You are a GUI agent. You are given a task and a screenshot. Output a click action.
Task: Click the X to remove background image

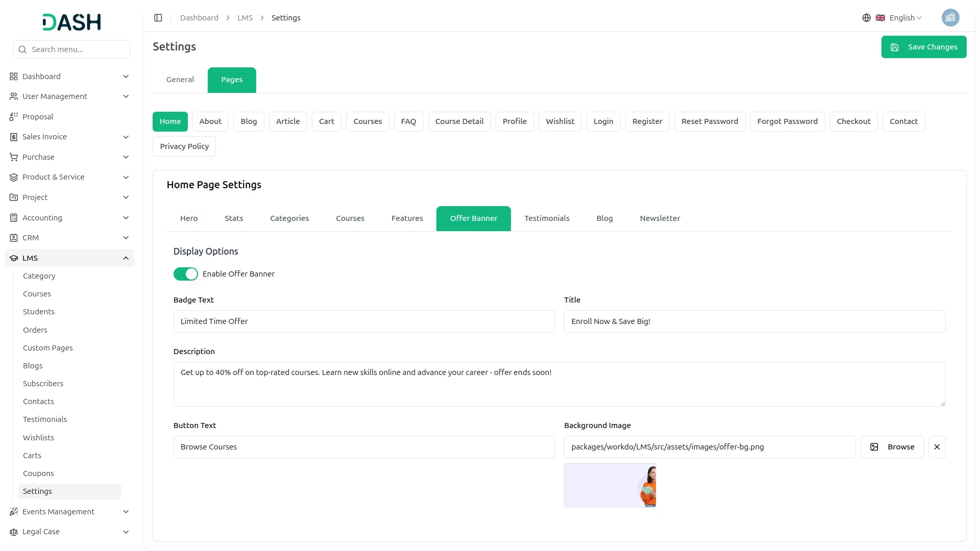point(937,447)
